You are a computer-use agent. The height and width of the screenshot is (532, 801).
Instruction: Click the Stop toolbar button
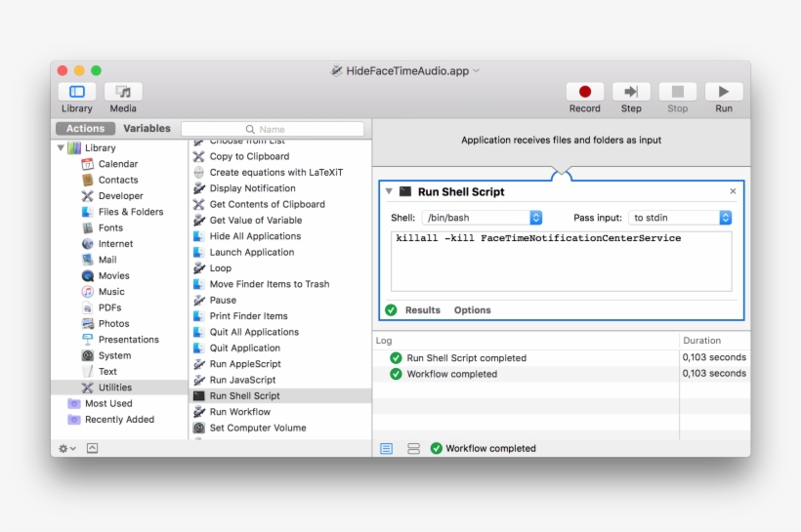tap(678, 92)
